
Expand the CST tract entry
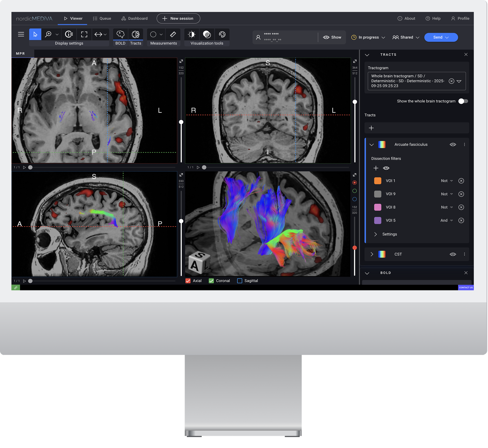tap(372, 254)
